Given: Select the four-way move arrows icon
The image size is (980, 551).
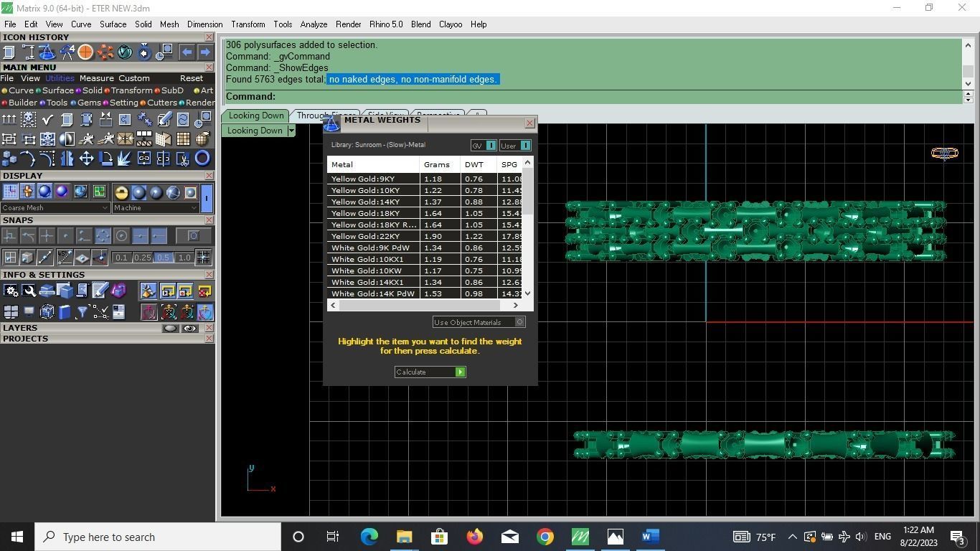Looking at the screenshot, I should click(x=87, y=159).
